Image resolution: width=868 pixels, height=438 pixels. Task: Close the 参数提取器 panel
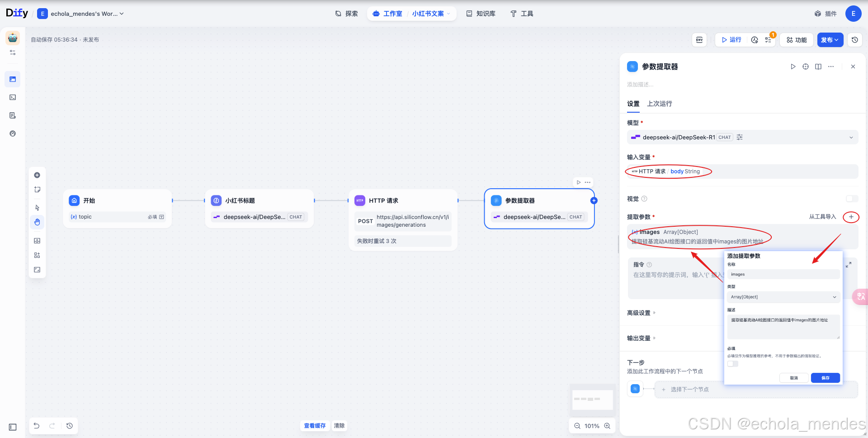853,67
